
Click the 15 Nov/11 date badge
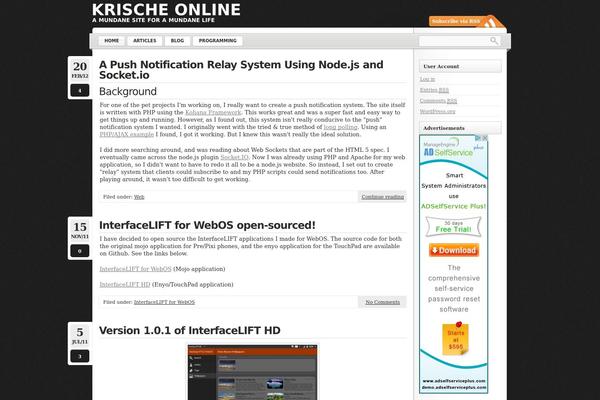point(80,230)
